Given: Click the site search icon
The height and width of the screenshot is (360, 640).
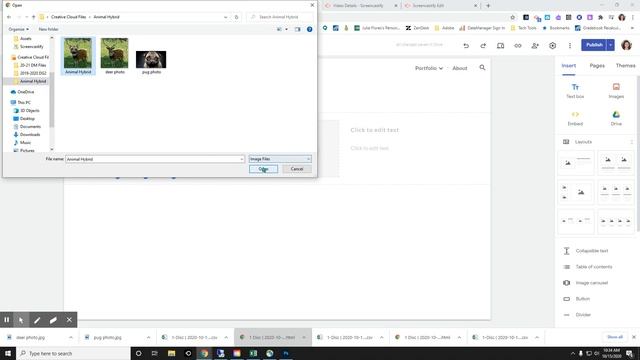Looking at the screenshot, I should pos(482,67).
